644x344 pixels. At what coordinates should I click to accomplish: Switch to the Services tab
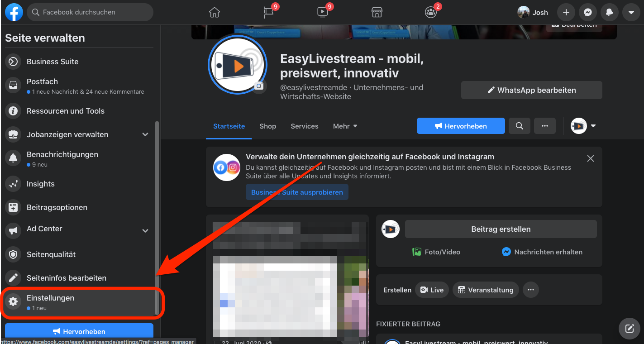click(x=304, y=126)
